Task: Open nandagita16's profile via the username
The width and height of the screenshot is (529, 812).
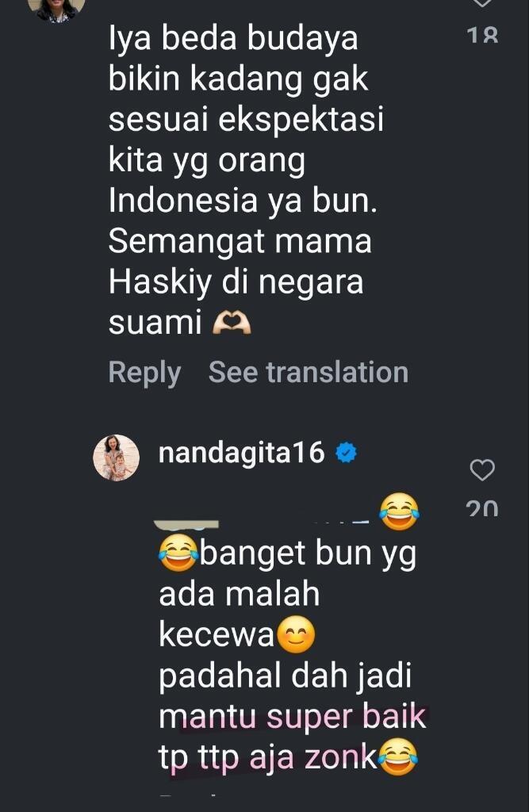Action: (x=242, y=454)
